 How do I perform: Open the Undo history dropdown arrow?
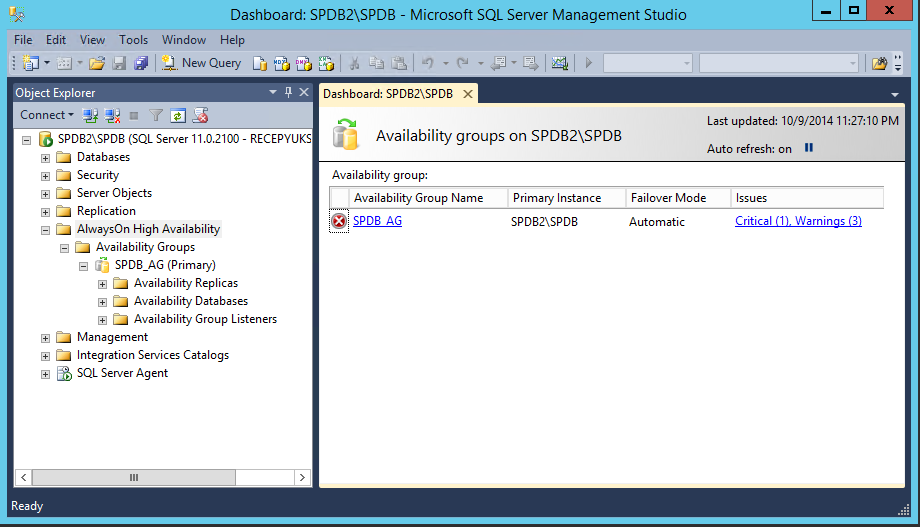[x=445, y=63]
